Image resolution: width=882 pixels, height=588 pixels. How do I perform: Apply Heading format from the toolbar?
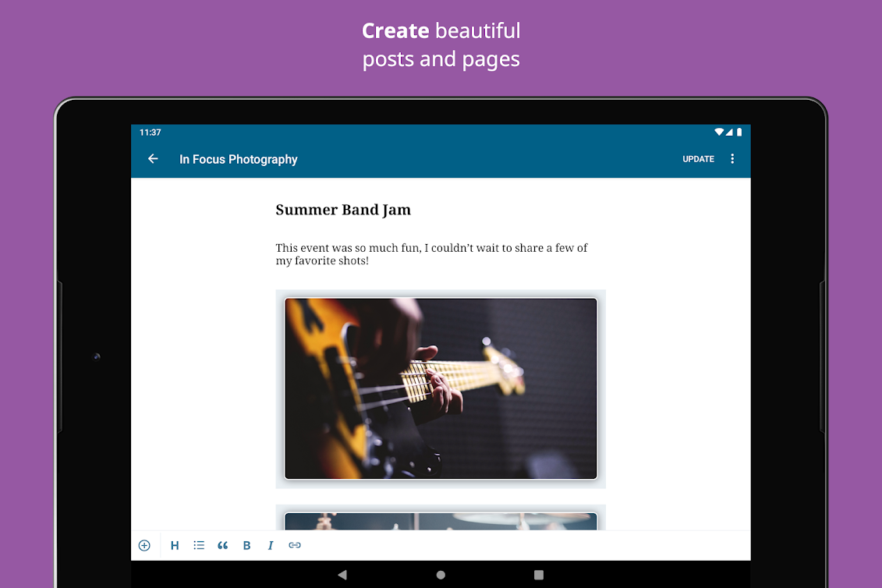coord(175,546)
